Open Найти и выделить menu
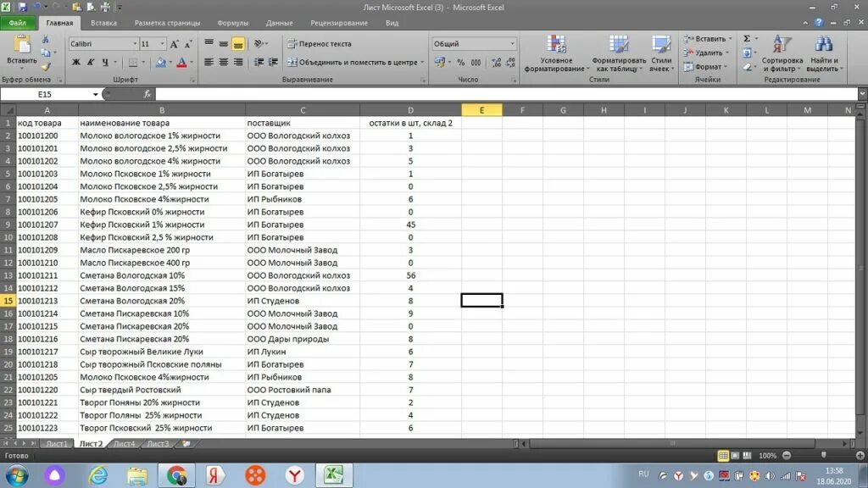Viewport: 868px width, 488px height. pyautogui.click(x=824, y=53)
